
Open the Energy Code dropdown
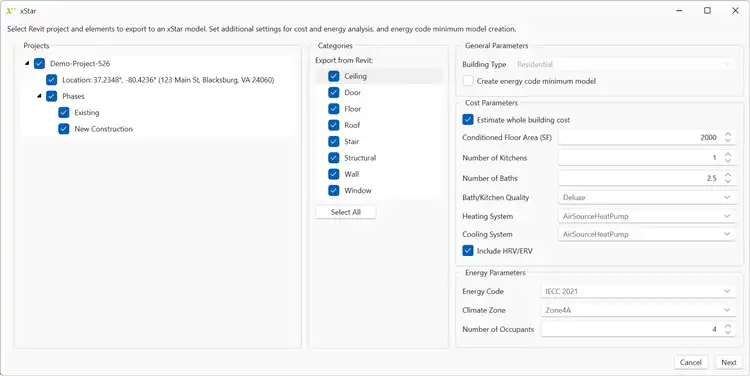(639, 291)
